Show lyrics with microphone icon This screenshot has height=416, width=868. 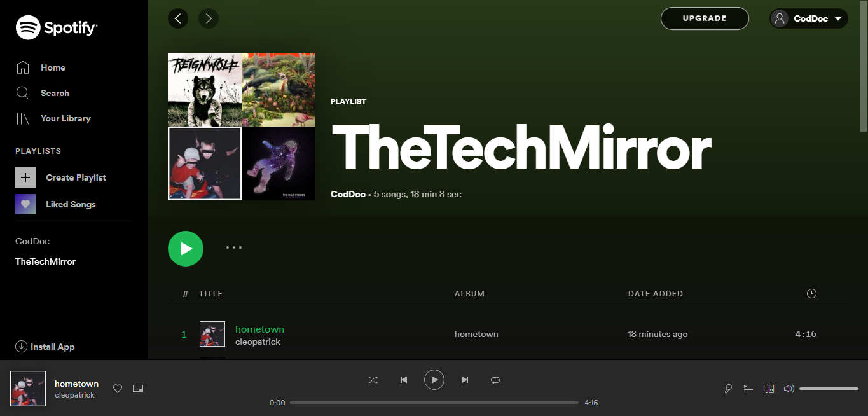[x=728, y=389]
